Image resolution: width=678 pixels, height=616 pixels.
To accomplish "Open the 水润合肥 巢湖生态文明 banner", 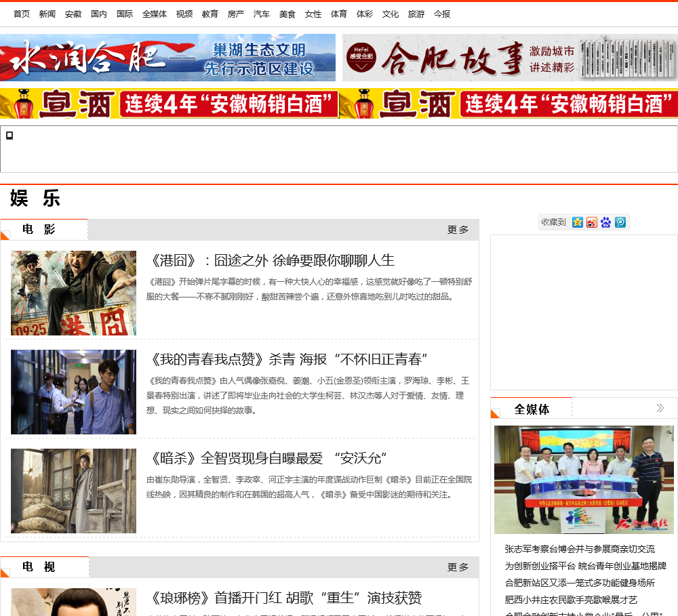I will tap(167, 58).
